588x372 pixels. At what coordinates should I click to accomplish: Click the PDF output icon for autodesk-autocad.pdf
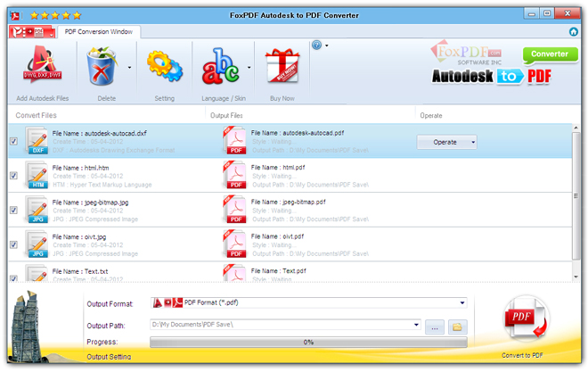click(234, 141)
